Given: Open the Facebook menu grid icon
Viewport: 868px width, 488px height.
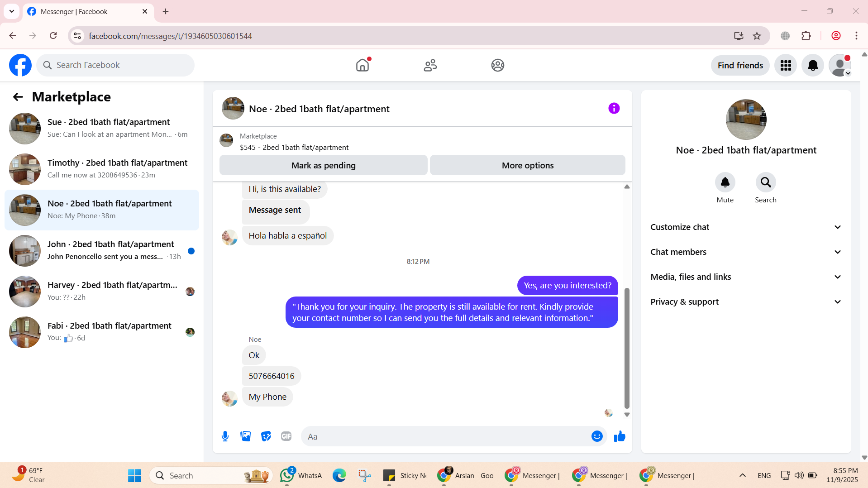Looking at the screenshot, I should (x=786, y=66).
